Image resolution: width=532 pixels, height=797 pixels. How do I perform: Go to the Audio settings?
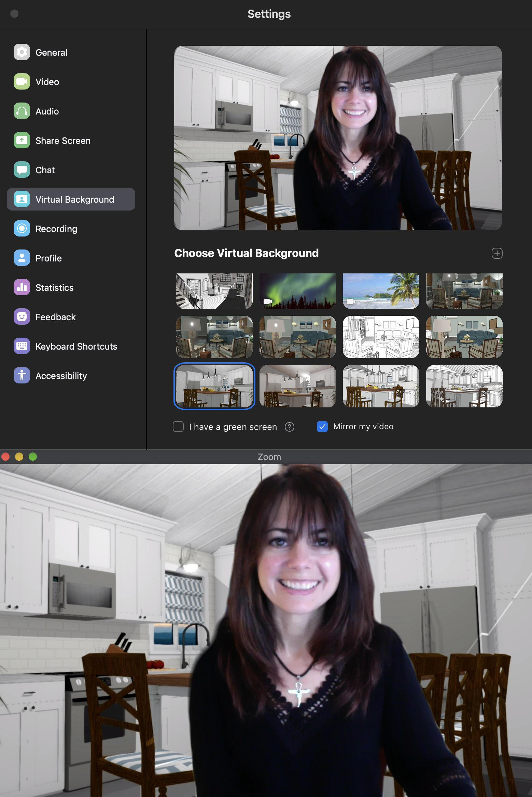[x=47, y=111]
